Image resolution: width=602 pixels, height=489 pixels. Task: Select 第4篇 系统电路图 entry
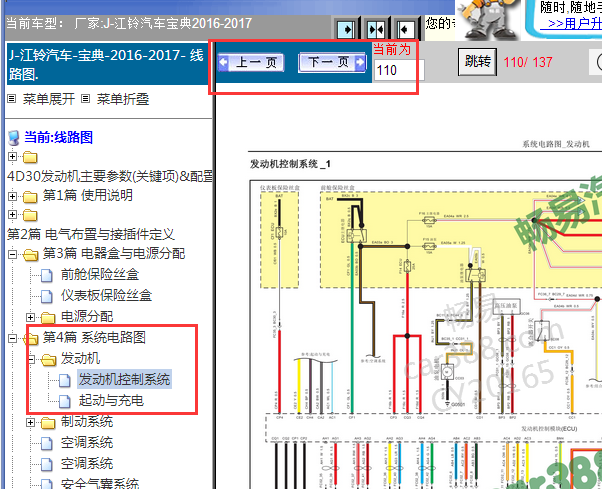[94, 337]
